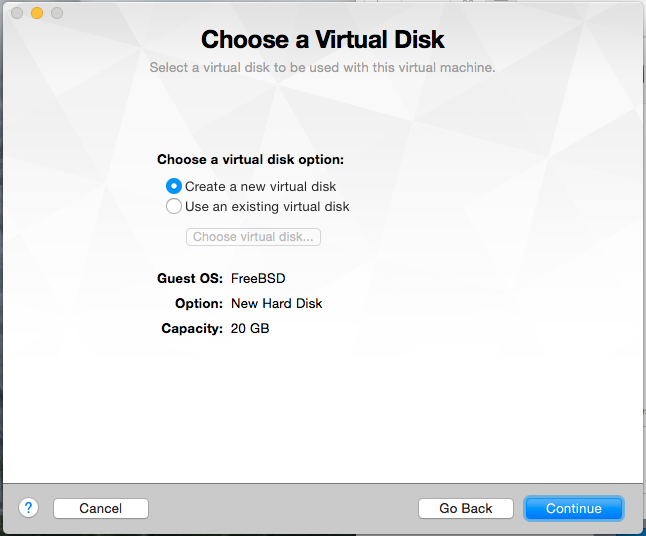Click the 'Guest OS:' label

tap(190, 278)
